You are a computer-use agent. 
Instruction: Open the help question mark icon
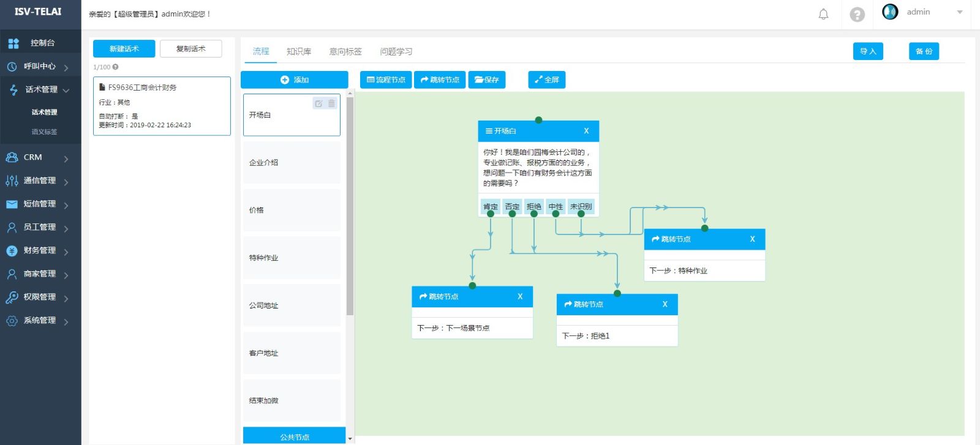click(x=857, y=15)
